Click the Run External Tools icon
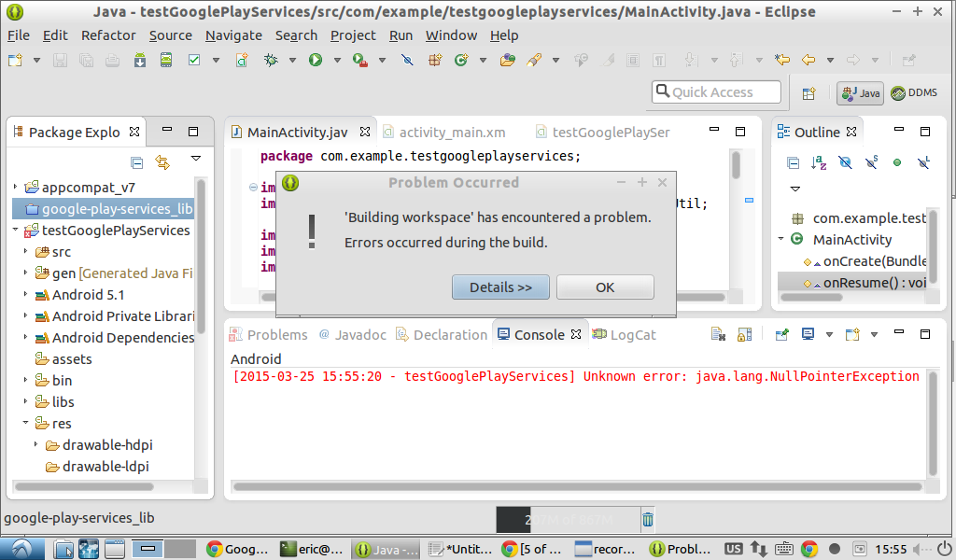 [x=359, y=60]
